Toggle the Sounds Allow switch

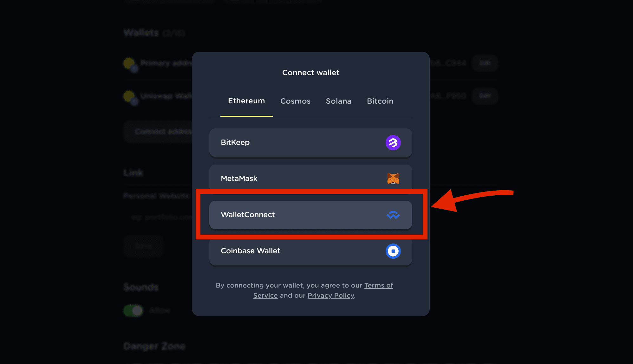pos(133,310)
